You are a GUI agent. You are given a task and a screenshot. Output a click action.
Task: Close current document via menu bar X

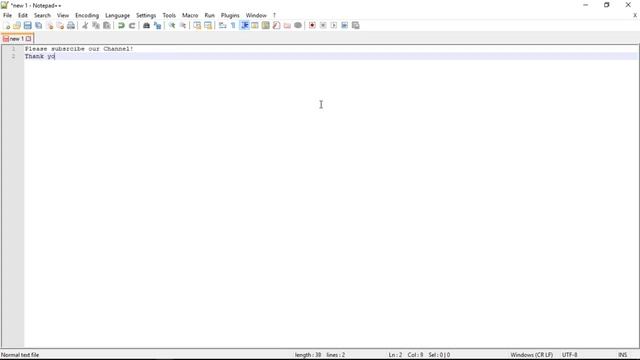coord(635,15)
